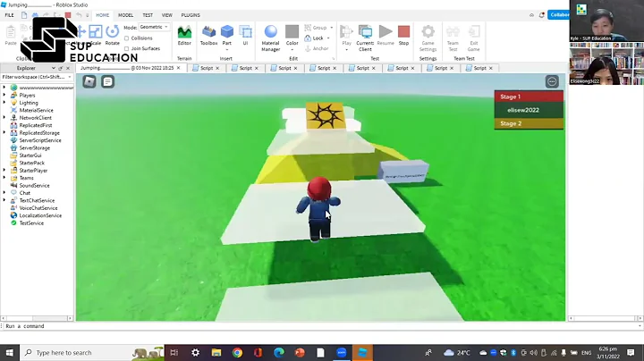644x361 pixels.
Task: Select TestService in Explorer
Action: coord(31,223)
